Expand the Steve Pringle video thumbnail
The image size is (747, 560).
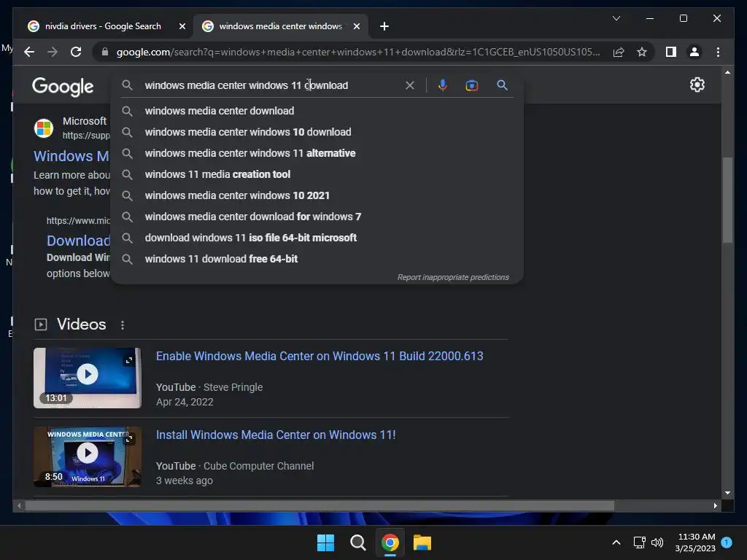129,360
